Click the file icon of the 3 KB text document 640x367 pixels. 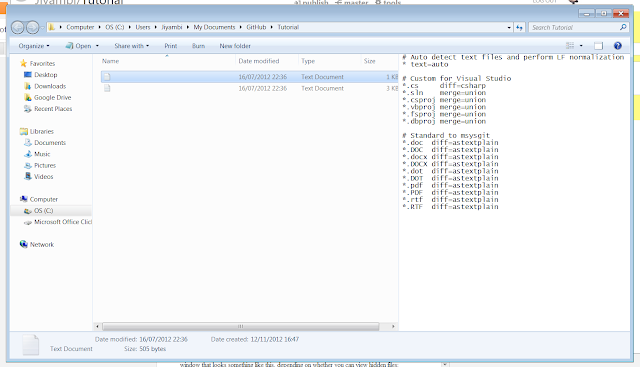[107, 88]
